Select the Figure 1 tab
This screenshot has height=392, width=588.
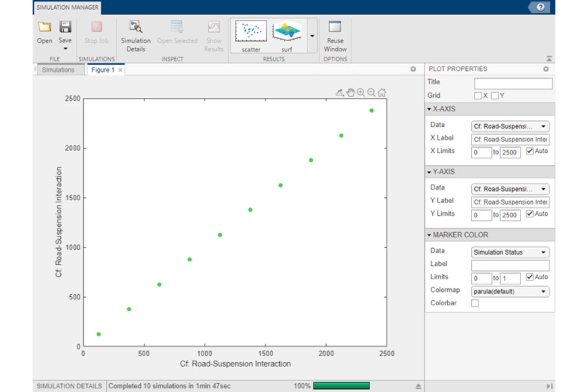pos(103,70)
